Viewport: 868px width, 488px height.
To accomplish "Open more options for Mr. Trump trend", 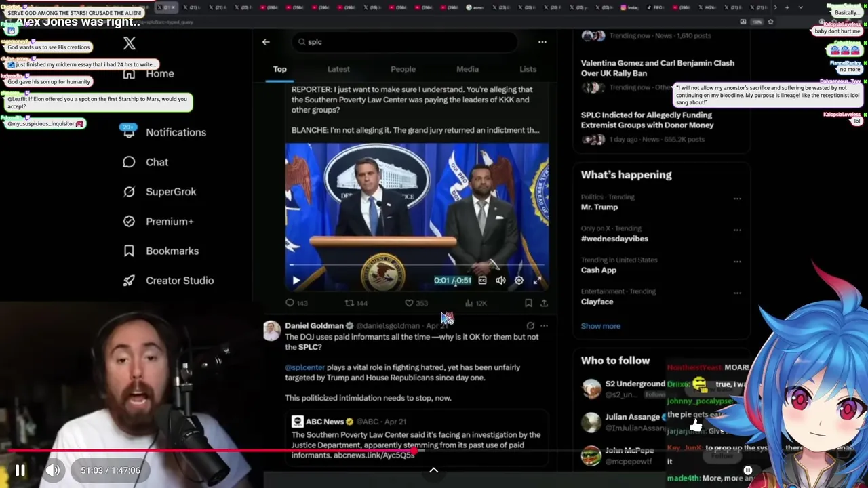I will pyautogui.click(x=737, y=199).
